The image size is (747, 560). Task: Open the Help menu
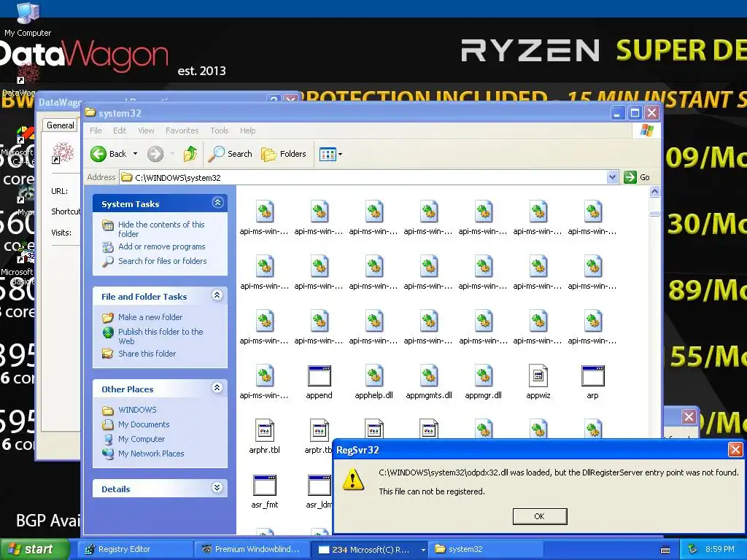point(247,131)
